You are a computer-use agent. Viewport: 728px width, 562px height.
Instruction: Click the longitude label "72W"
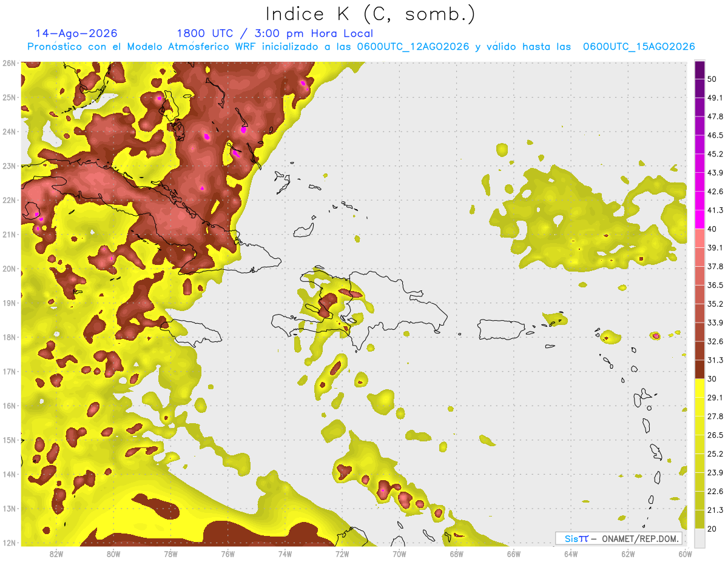pyautogui.click(x=342, y=554)
